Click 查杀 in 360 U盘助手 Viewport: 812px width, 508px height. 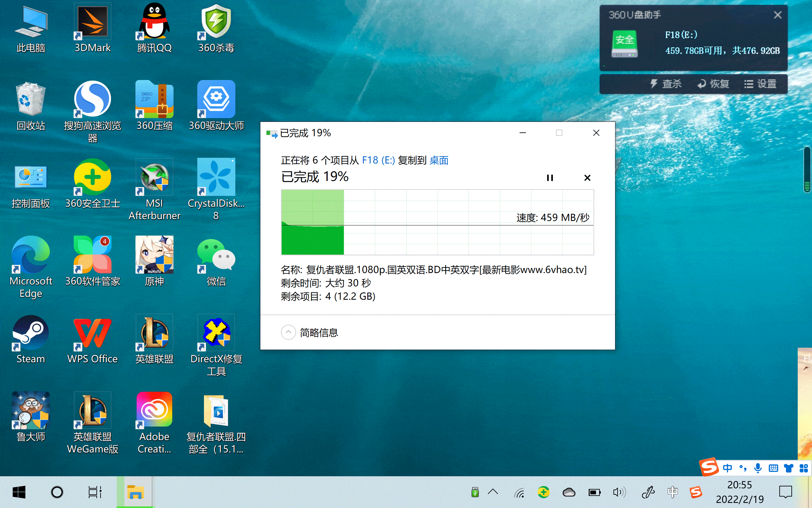coord(666,84)
